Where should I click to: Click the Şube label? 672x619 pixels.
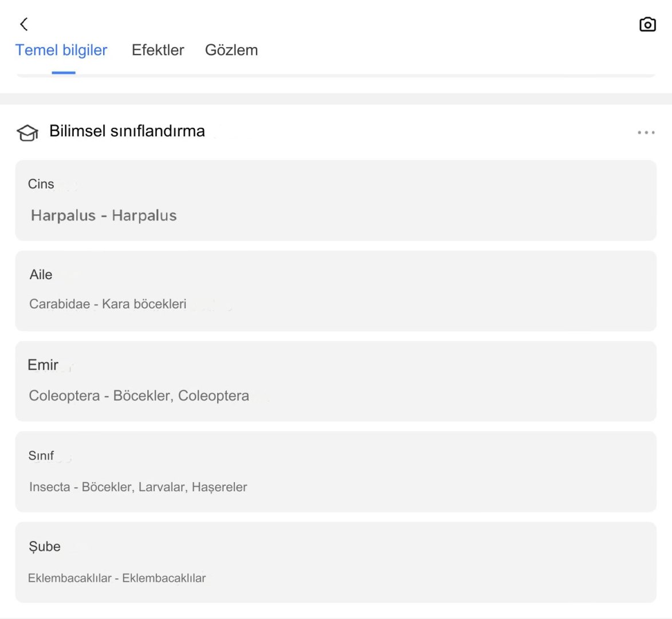pyautogui.click(x=45, y=546)
